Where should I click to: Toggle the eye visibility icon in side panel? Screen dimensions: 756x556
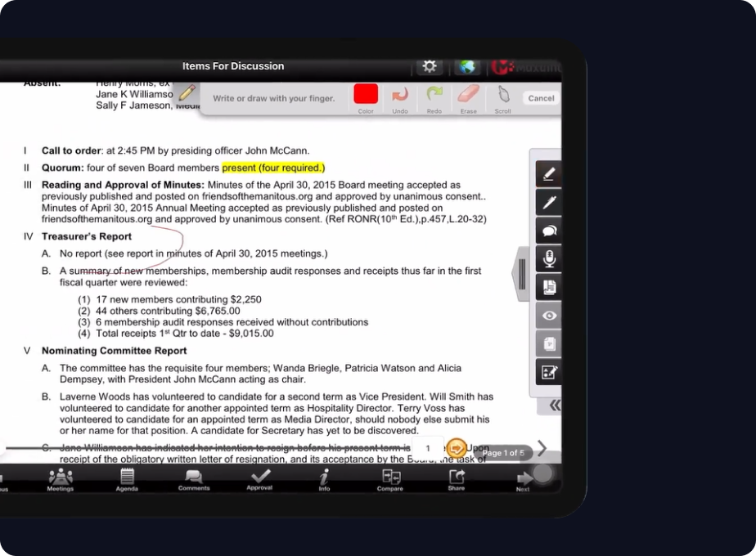pos(548,316)
